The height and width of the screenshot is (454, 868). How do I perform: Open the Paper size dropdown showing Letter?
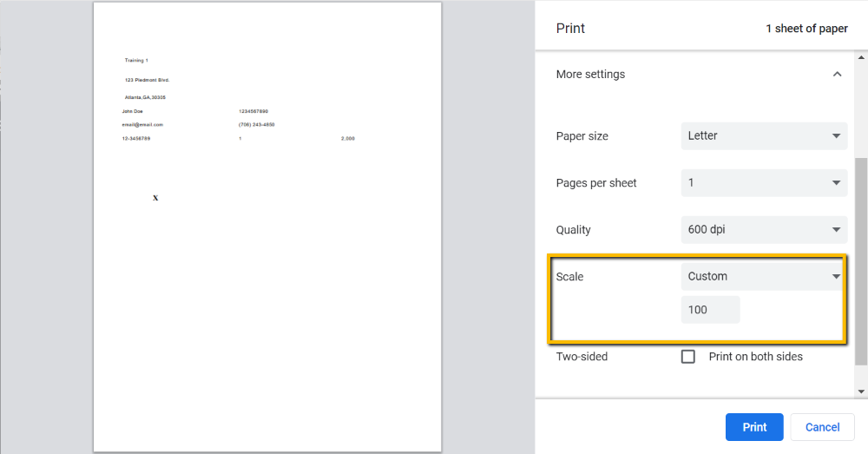tap(764, 136)
